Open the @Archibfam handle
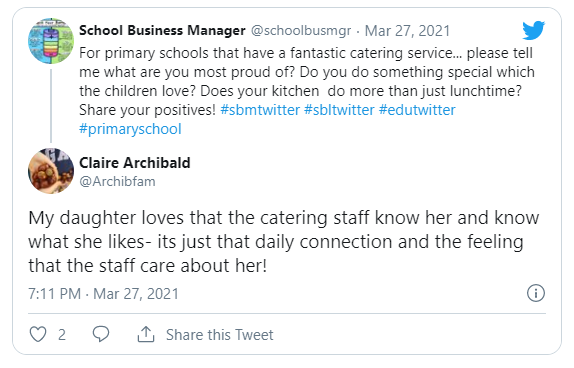The height and width of the screenshot is (368, 574). (117, 182)
